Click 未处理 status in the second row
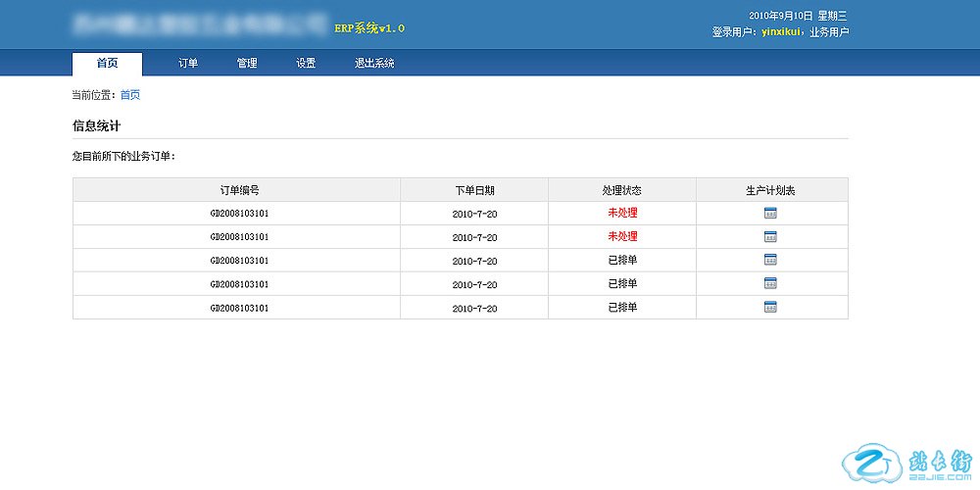Screen dimensions: 980x490 (622, 236)
